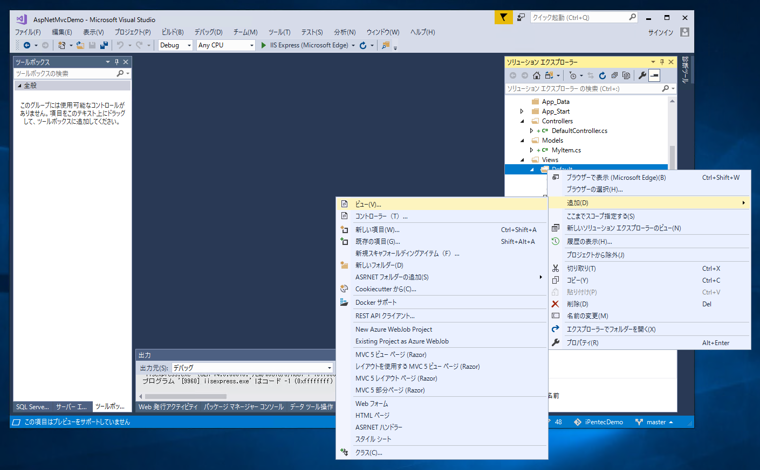Expand the DefaultController.cs node
Image resolution: width=760 pixels, height=470 pixels.
pos(531,131)
